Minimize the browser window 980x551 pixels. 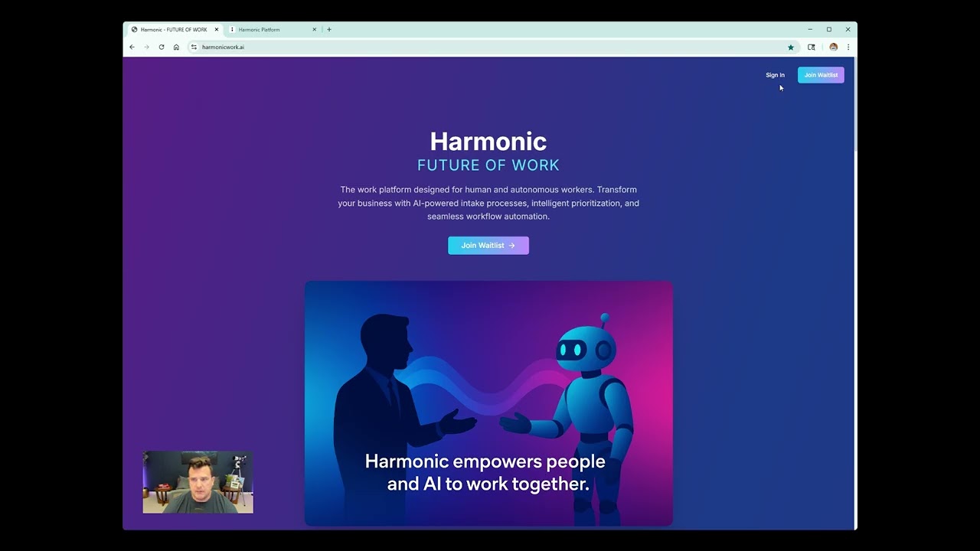click(810, 29)
